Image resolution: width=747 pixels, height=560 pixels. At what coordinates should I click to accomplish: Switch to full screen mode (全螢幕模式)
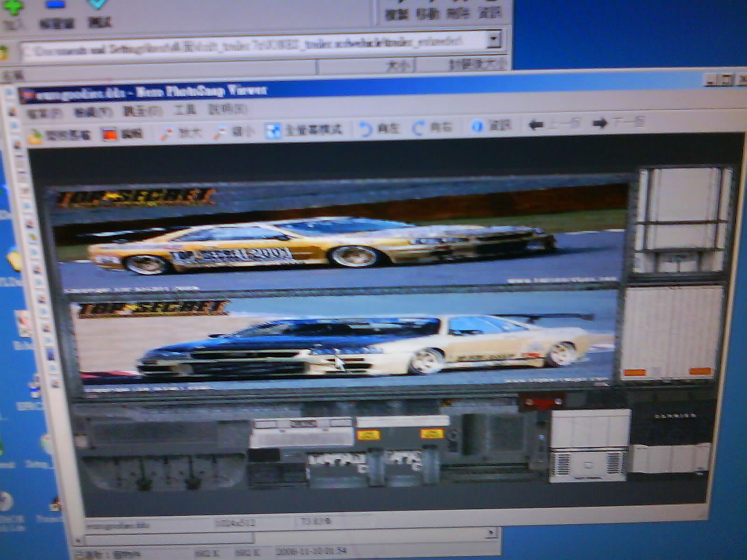(x=303, y=130)
